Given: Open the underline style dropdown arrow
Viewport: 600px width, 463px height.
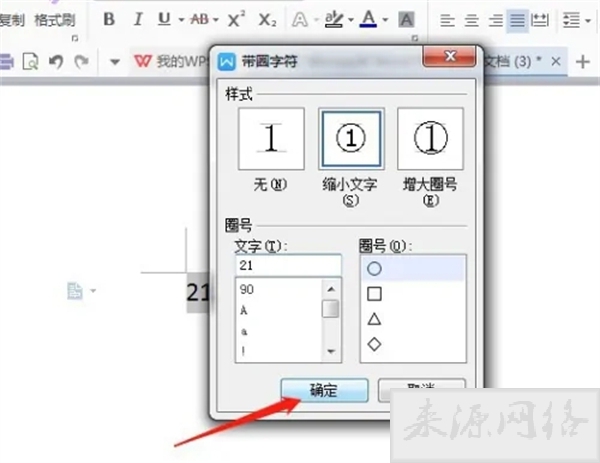Looking at the screenshot, I should tap(181, 20).
